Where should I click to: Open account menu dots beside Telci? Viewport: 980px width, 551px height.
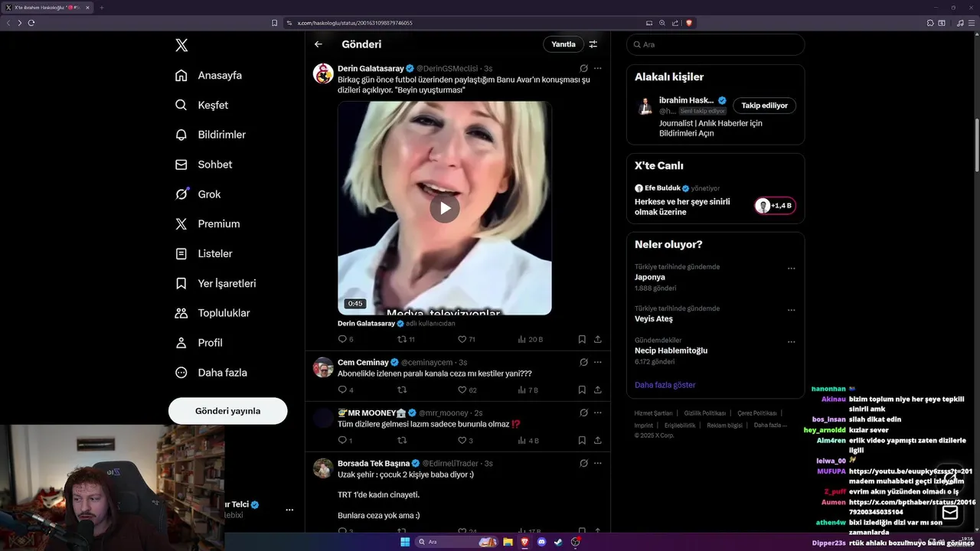tap(289, 510)
